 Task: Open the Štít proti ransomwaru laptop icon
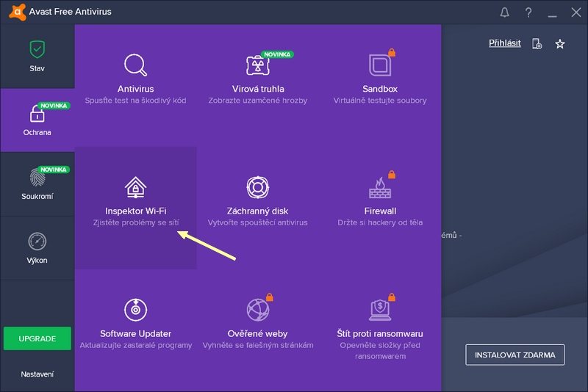pos(380,311)
